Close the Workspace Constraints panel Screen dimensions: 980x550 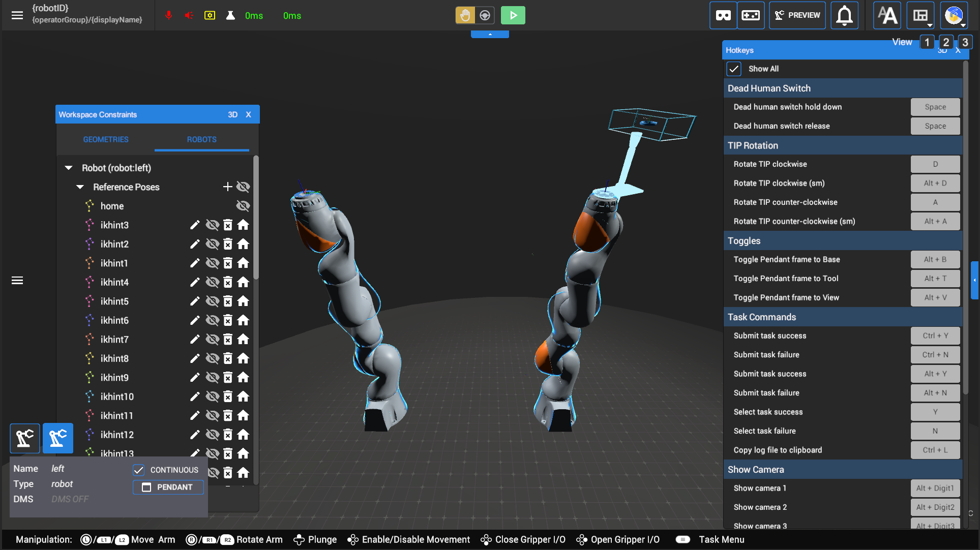248,114
